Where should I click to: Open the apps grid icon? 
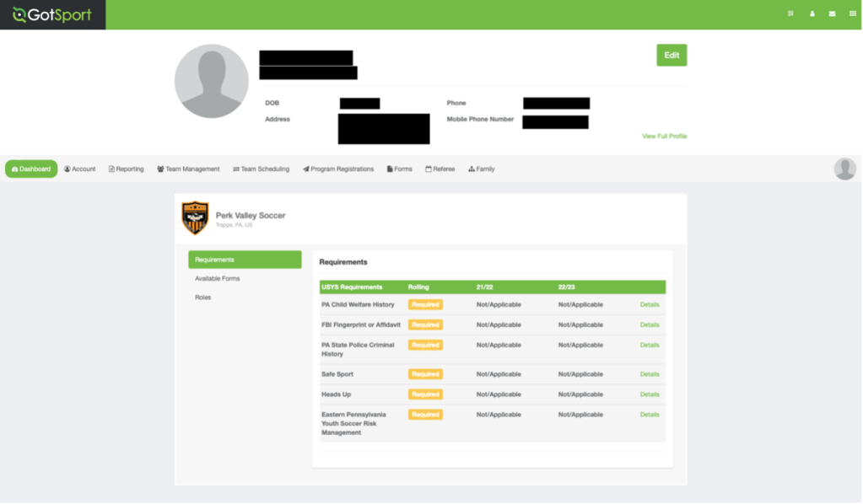click(x=853, y=13)
